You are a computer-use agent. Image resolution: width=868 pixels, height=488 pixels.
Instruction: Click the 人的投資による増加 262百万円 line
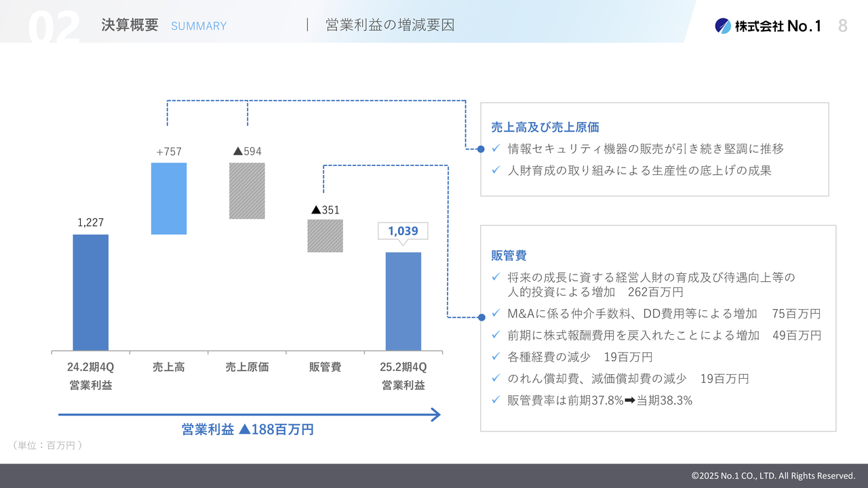pyautogui.click(x=595, y=292)
